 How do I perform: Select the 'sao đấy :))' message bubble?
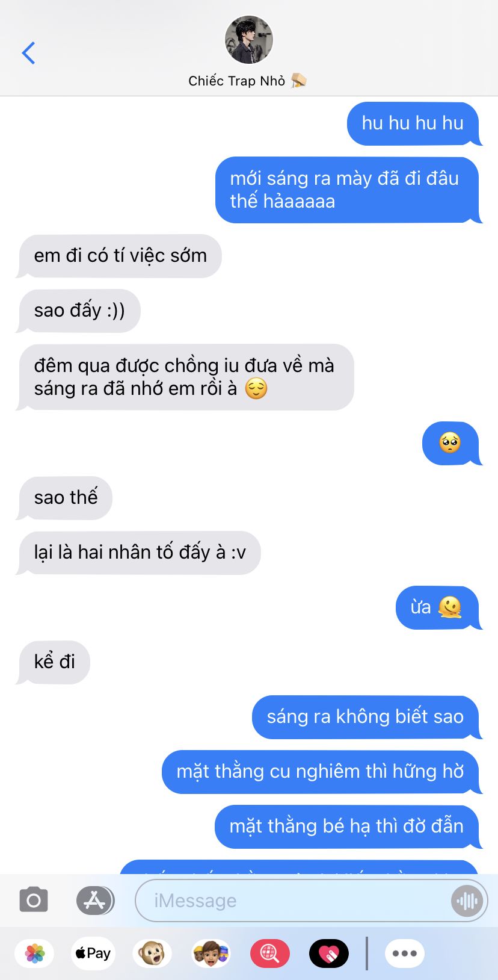pyautogui.click(x=79, y=311)
